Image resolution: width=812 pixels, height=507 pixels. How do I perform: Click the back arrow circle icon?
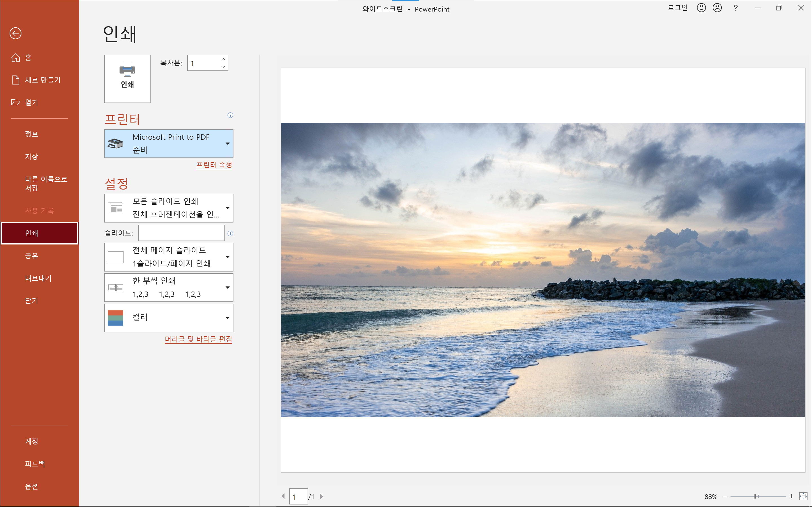coord(16,33)
